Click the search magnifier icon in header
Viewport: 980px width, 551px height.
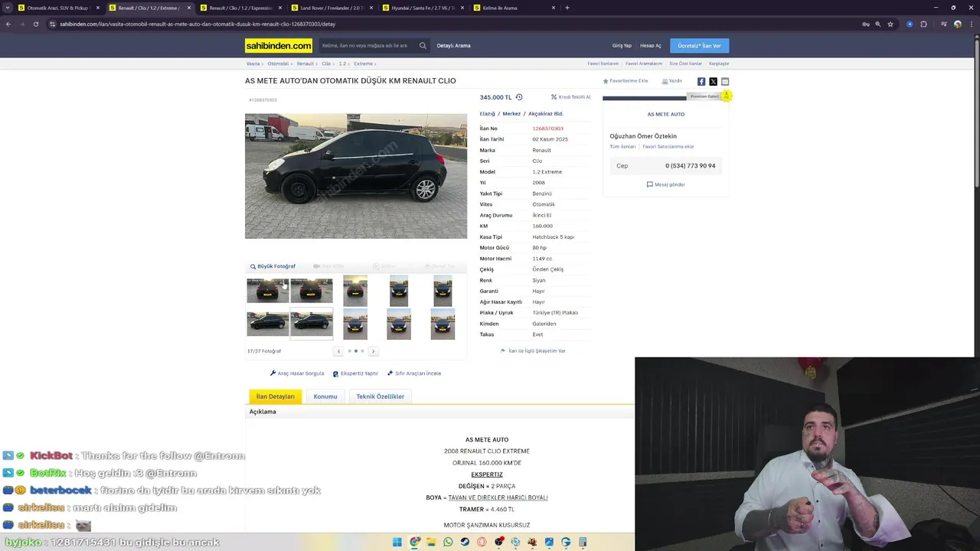click(x=423, y=46)
